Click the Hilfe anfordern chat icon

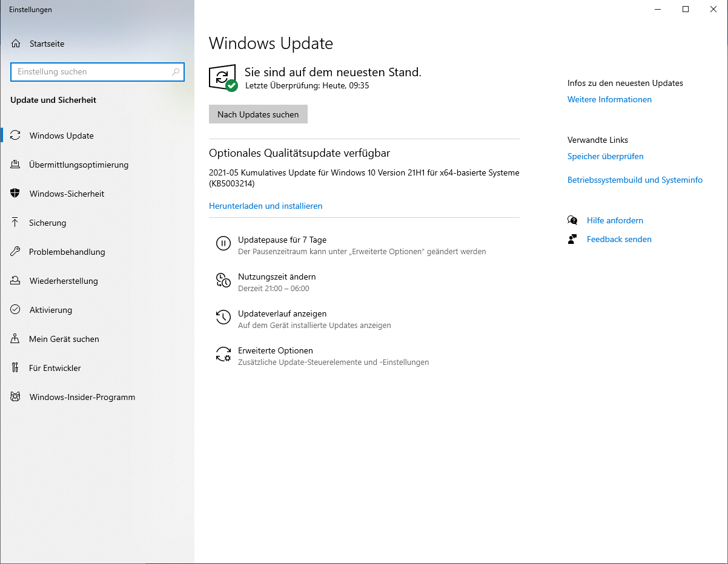[572, 220]
